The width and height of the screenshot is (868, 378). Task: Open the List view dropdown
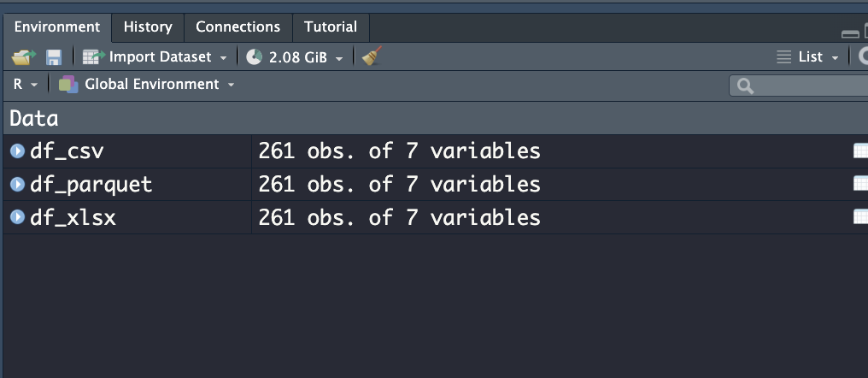808,57
